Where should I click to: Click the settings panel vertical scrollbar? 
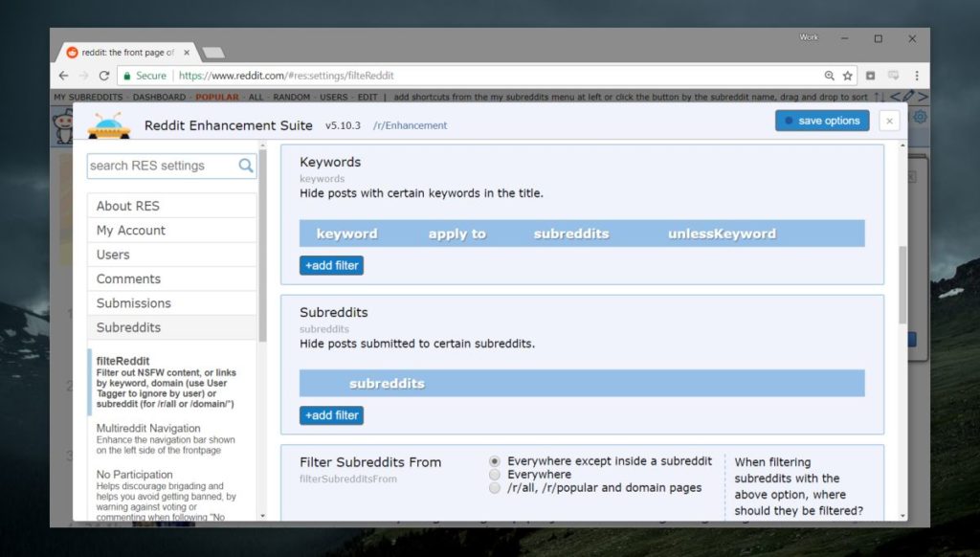902,284
